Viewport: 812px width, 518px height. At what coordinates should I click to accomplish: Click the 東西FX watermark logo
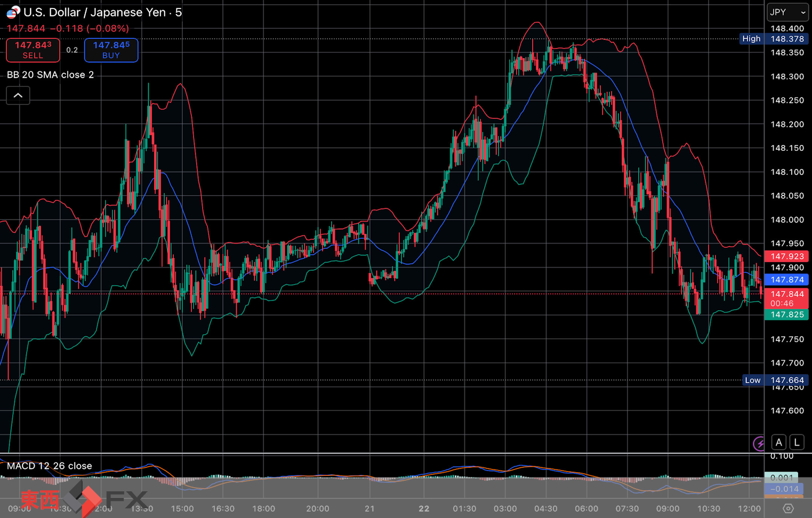coord(83,499)
